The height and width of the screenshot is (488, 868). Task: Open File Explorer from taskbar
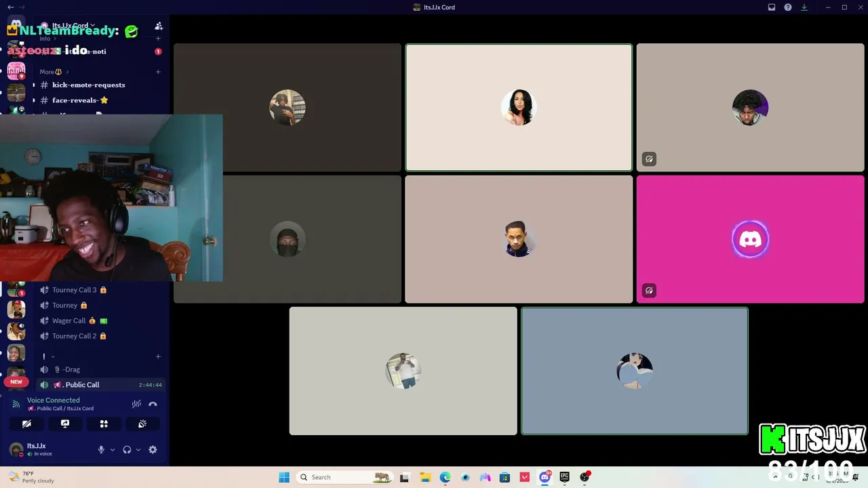[x=425, y=477]
